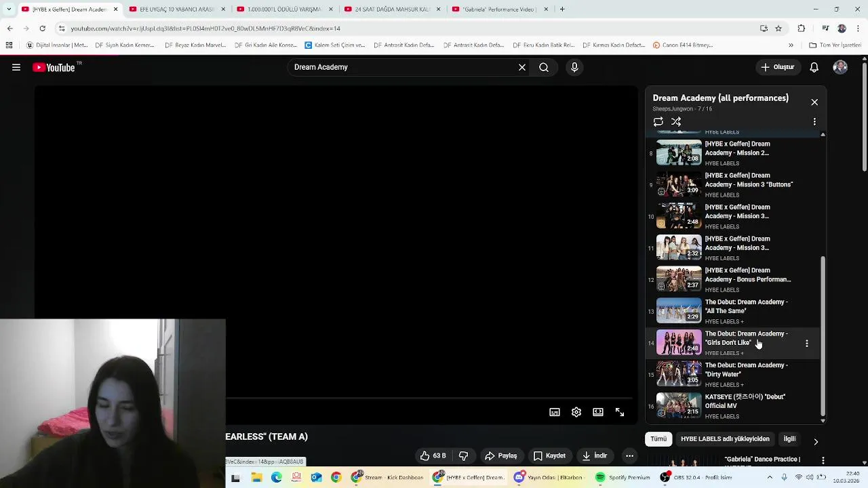The image size is (868, 488).
Task: Enter full screen on the video player
Action: click(x=620, y=412)
